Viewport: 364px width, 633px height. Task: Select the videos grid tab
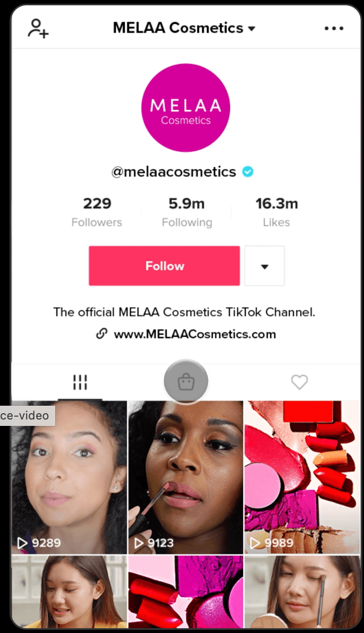point(80,382)
